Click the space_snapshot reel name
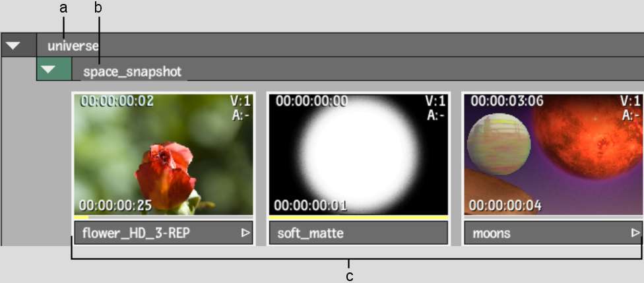The width and height of the screenshot is (644, 283). 132,72
